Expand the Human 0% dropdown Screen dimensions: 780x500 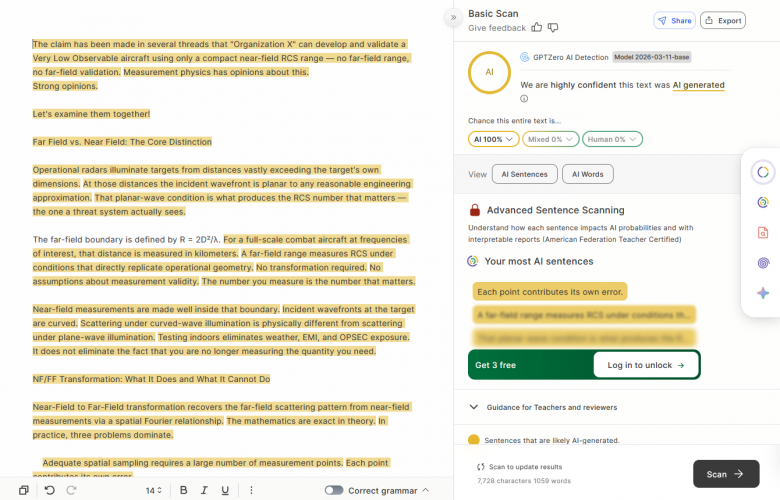pyautogui.click(x=612, y=139)
